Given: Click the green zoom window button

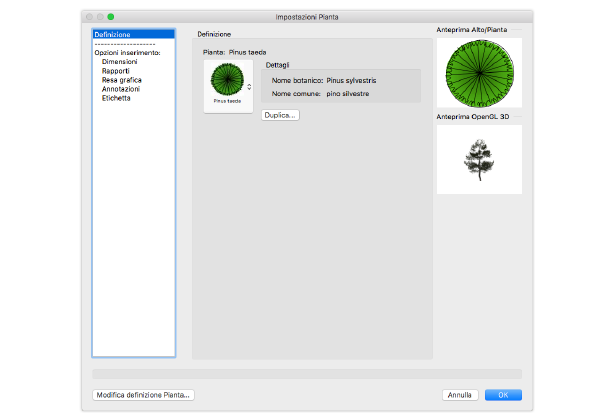Looking at the screenshot, I should click(x=111, y=17).
